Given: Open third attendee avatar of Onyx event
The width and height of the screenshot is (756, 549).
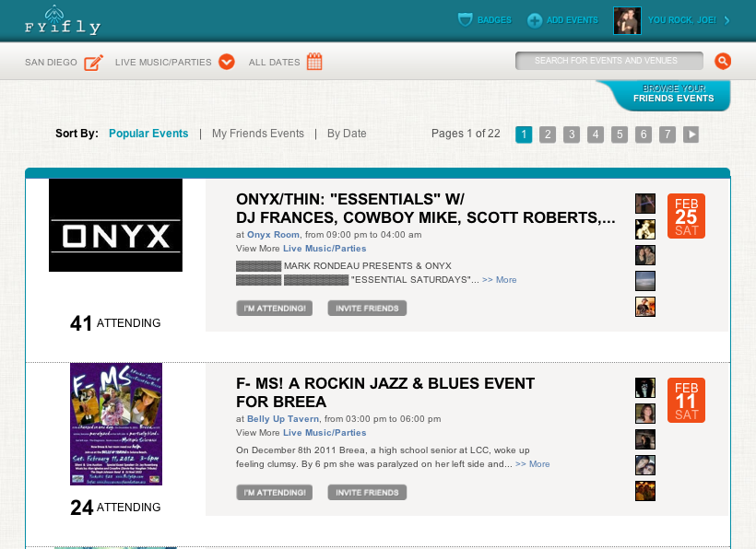Looking at the screenshot, I should 645,255.
